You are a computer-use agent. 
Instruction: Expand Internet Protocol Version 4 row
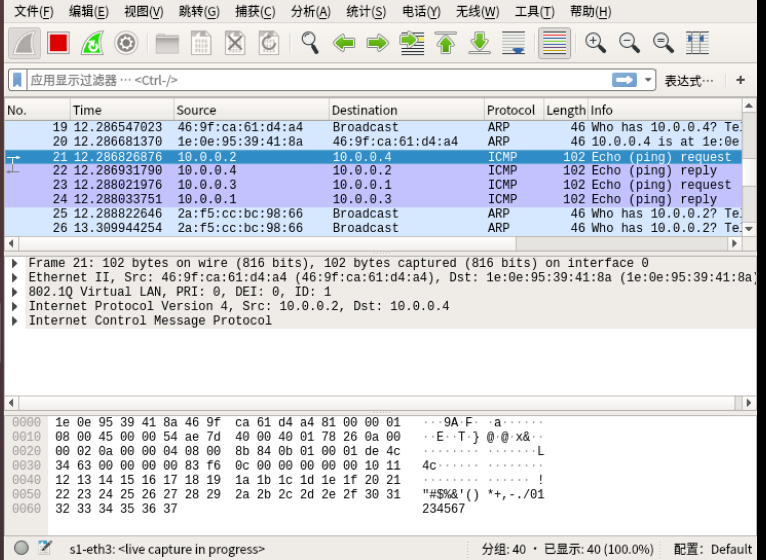click(15, 306)
